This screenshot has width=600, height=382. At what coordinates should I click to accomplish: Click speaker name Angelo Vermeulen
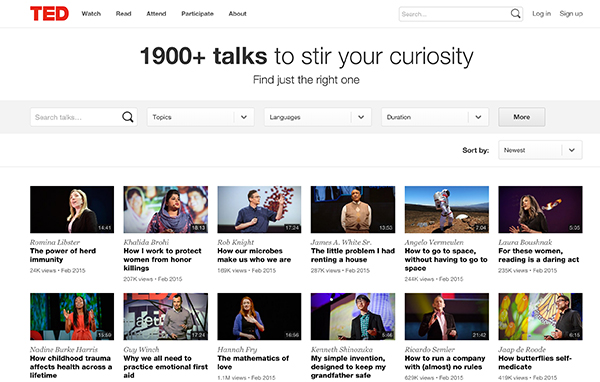click(434, 242)
